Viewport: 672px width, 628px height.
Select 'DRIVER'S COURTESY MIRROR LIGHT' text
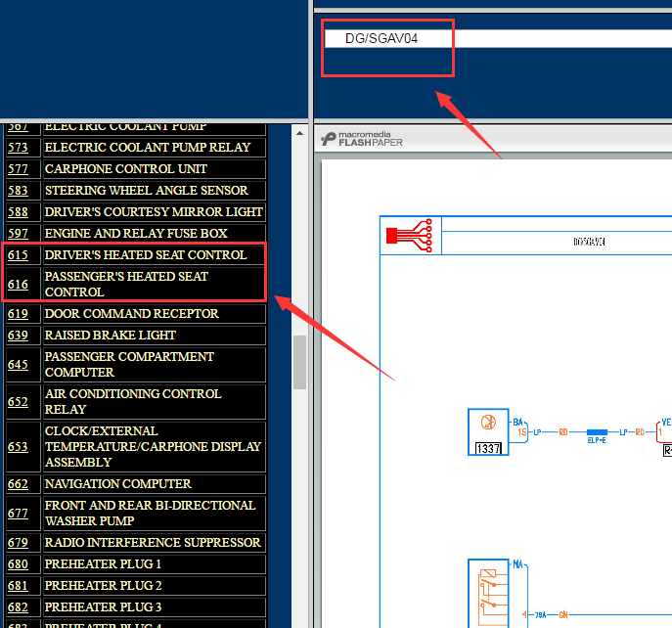[x=154, y=211]
